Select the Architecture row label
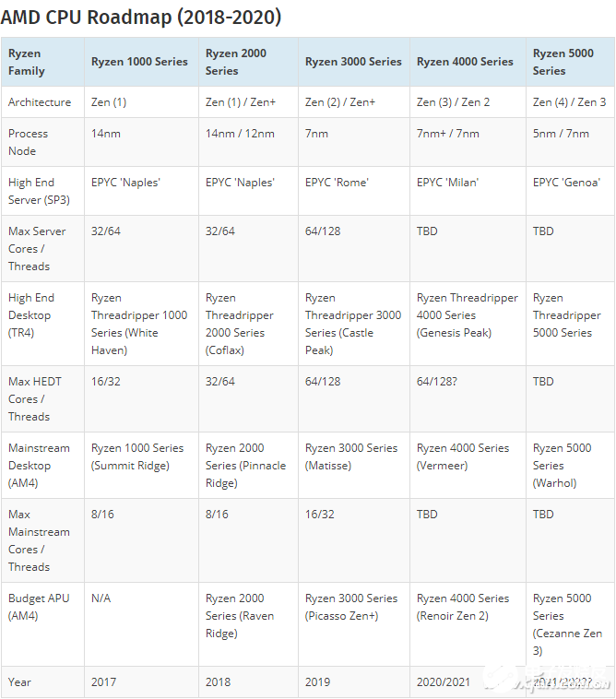Image resolution: width=616 pixels, height=699 pixels. [40, 102]
